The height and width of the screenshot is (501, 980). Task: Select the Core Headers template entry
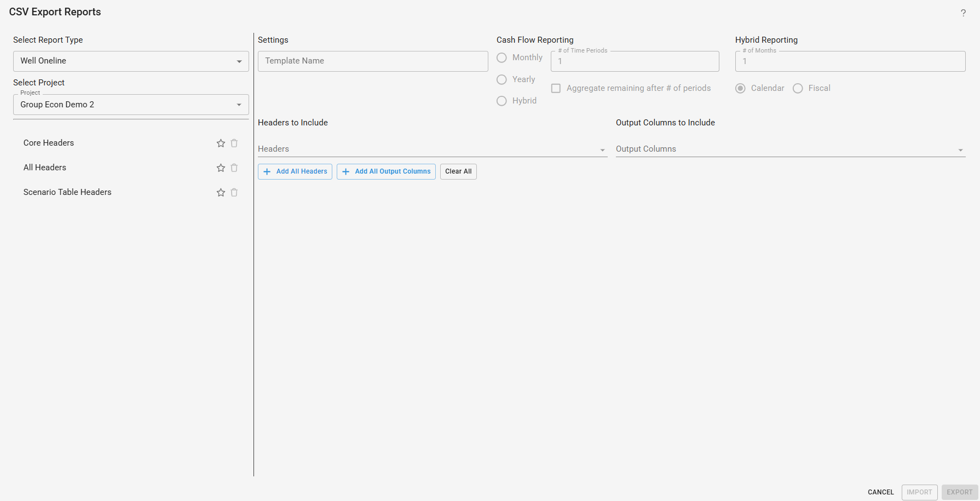tap(49, 143)
